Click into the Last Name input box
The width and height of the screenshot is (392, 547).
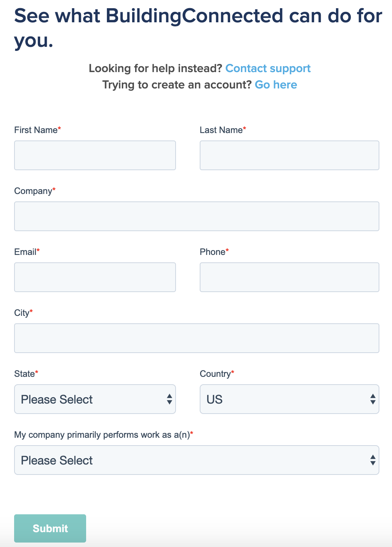pyautogui.click(x=289, y=155)
